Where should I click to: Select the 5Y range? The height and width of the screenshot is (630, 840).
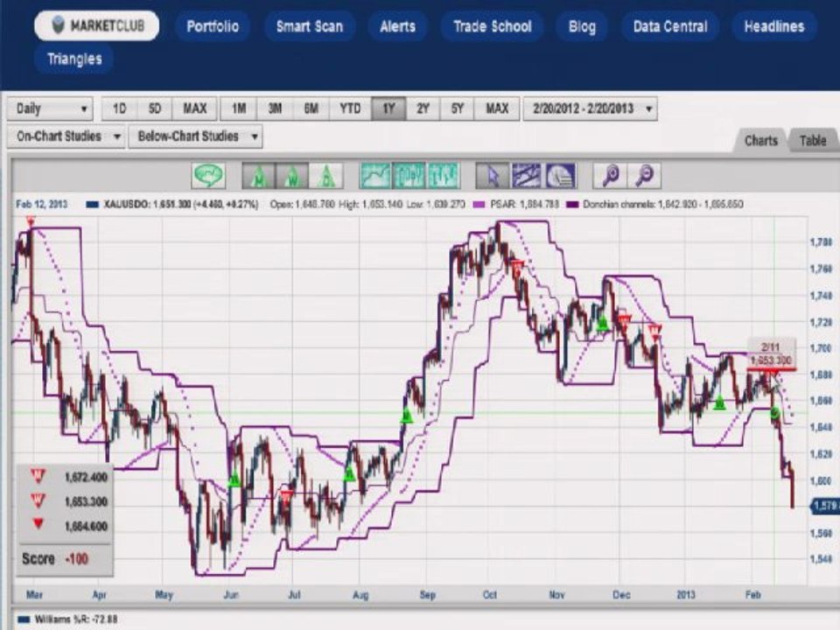pos(457,108)
